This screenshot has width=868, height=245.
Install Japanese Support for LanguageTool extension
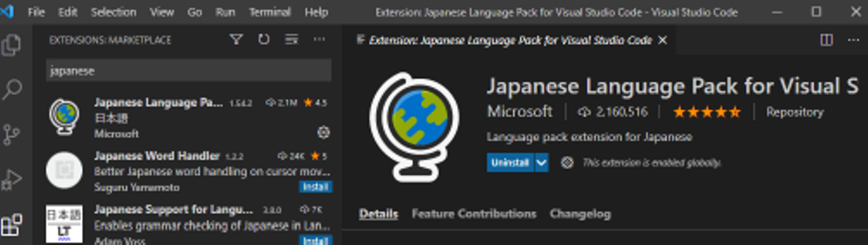(315, 241)
